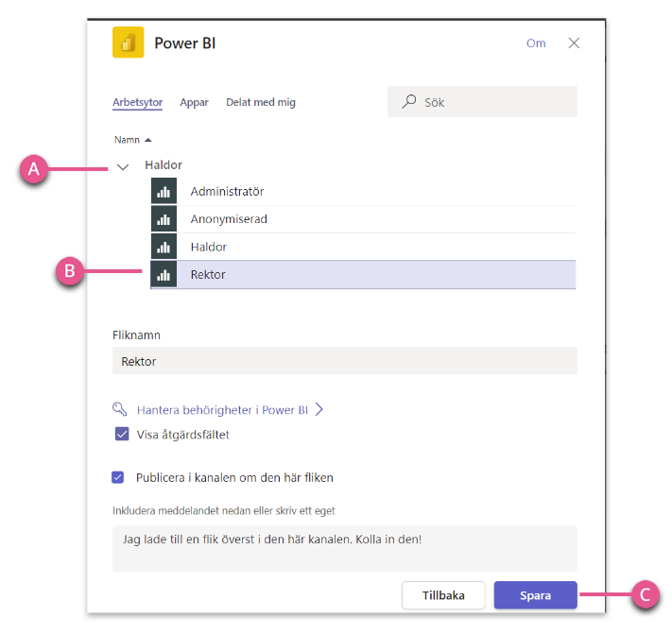Viewport: 672px width, 635px height.
Task: Click the Haldor workspace name
Action: 164,165
